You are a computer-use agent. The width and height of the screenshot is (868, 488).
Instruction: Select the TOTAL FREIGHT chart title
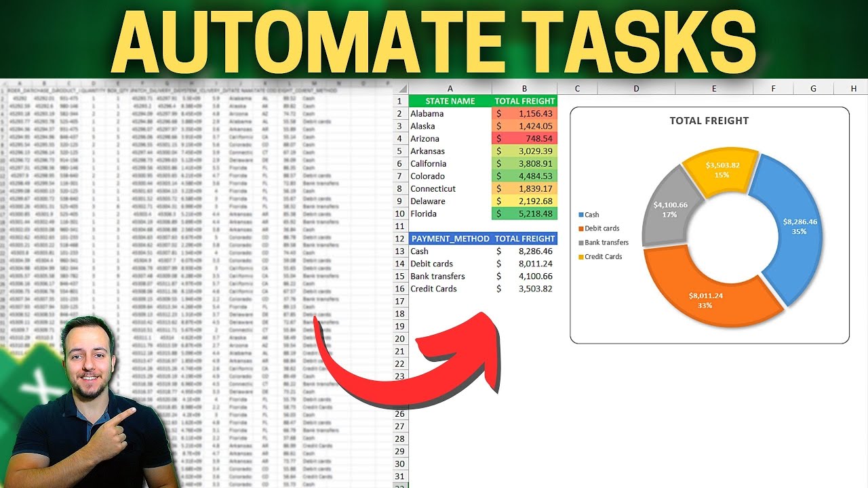[x=709, y=121]
